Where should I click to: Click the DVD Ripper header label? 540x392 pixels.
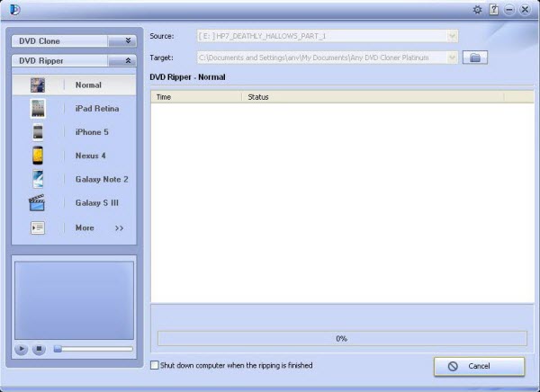(x=41, y=61)
